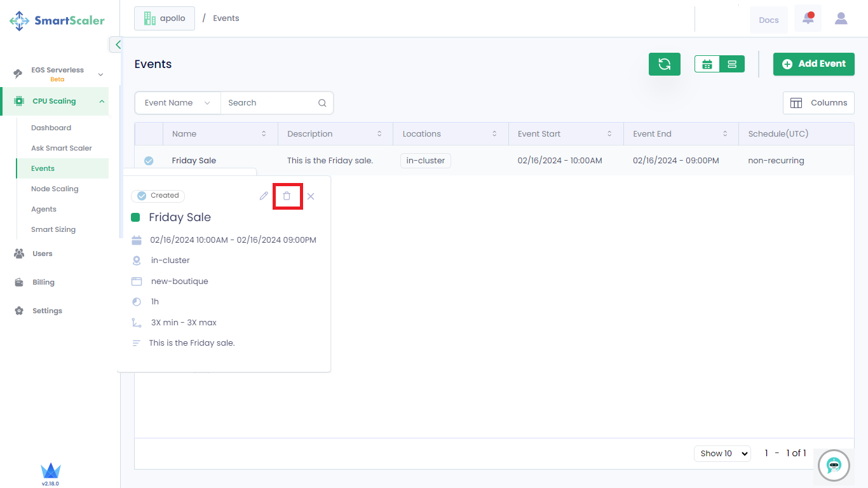Switch to list view toggle

click(732, 64)
